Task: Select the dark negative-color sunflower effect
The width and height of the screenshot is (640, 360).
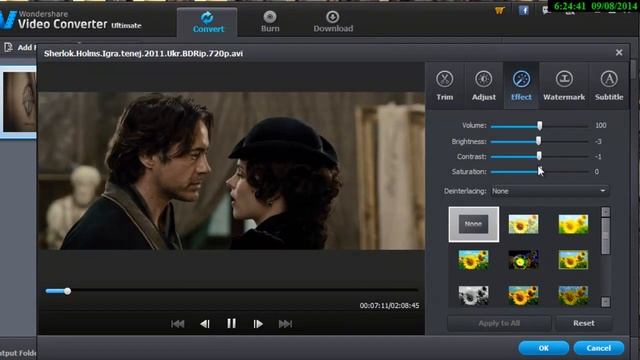Action: tap(523, 260)
